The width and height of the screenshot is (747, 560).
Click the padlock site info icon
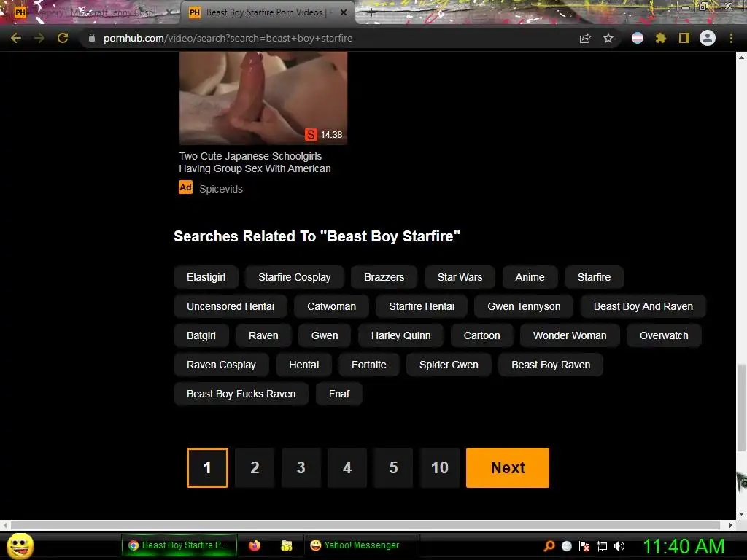(92, 38)
